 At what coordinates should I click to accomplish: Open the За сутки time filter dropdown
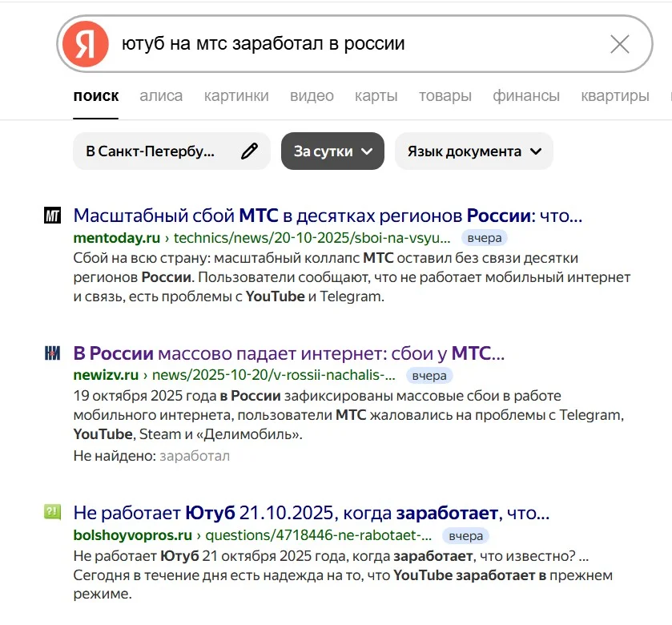click(x=332, y=151)
